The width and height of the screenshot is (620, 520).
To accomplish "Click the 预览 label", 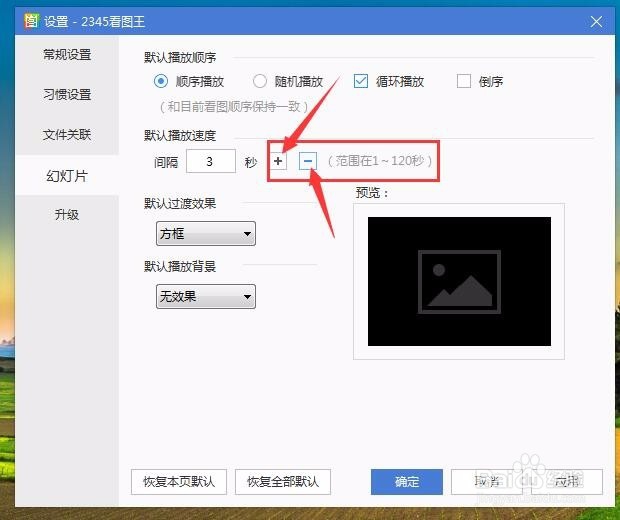I will (x=372, y=193).
